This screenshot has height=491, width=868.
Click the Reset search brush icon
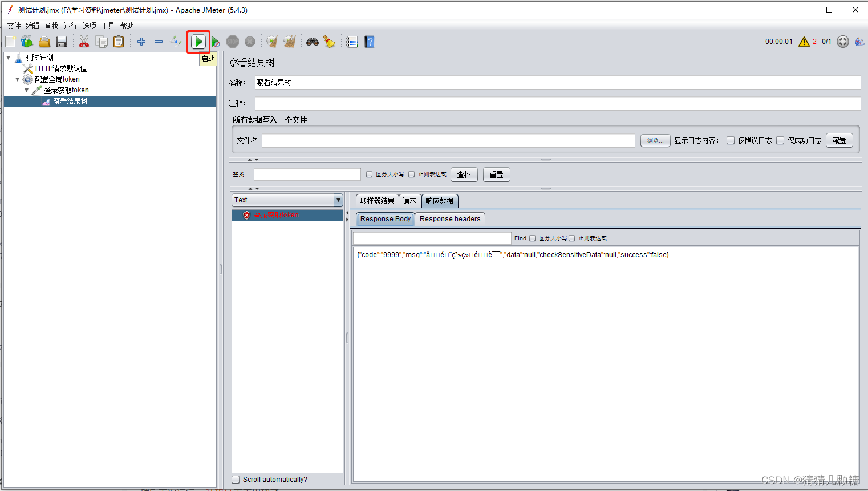pos(330,42)
